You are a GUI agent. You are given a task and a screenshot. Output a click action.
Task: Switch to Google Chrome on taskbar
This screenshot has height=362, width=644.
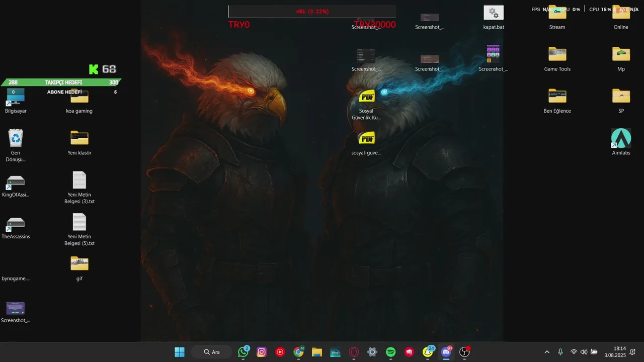(x=299, y=352)
